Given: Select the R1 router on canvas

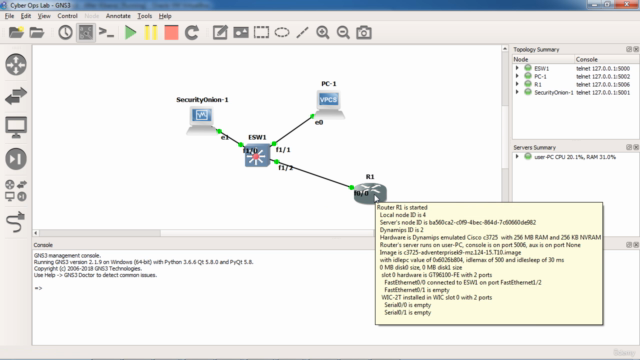Looking at the screenshot, I should click(x=370, y=193).
